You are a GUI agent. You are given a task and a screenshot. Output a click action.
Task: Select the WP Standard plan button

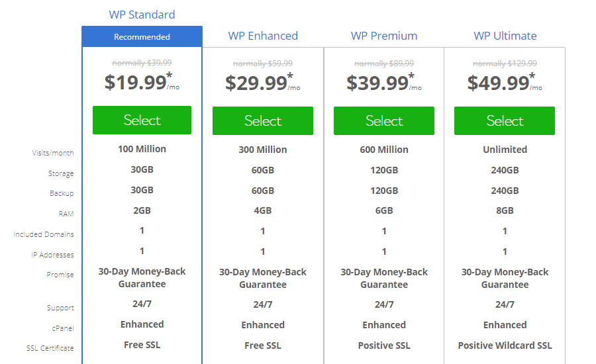point(142,120)
